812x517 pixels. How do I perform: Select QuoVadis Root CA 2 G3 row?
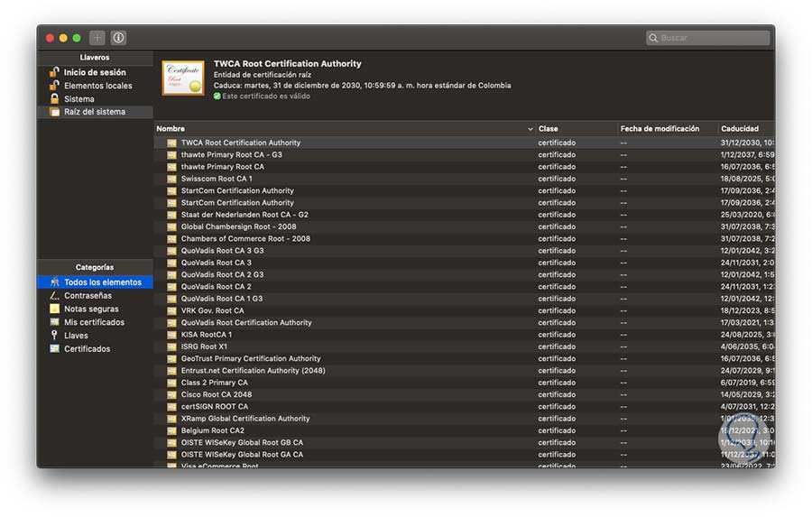465,274
